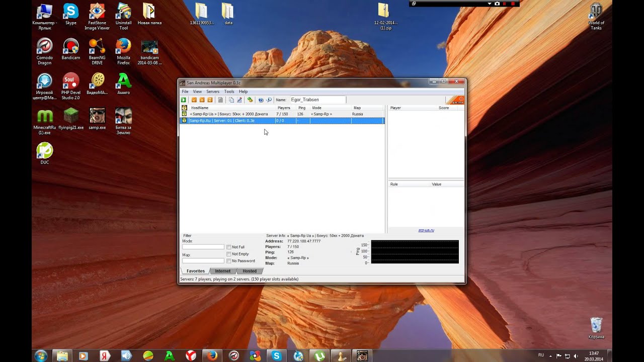Image resolution: width=644 pixels, height=362 pixels.
Task: Open flyinpig21.exe Minecraft block icon
Action: [x=71, y=119]
